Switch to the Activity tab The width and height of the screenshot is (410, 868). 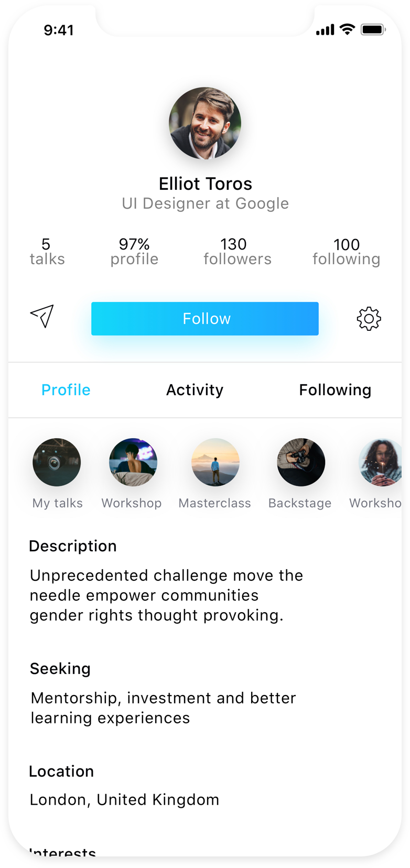point(195,390)
